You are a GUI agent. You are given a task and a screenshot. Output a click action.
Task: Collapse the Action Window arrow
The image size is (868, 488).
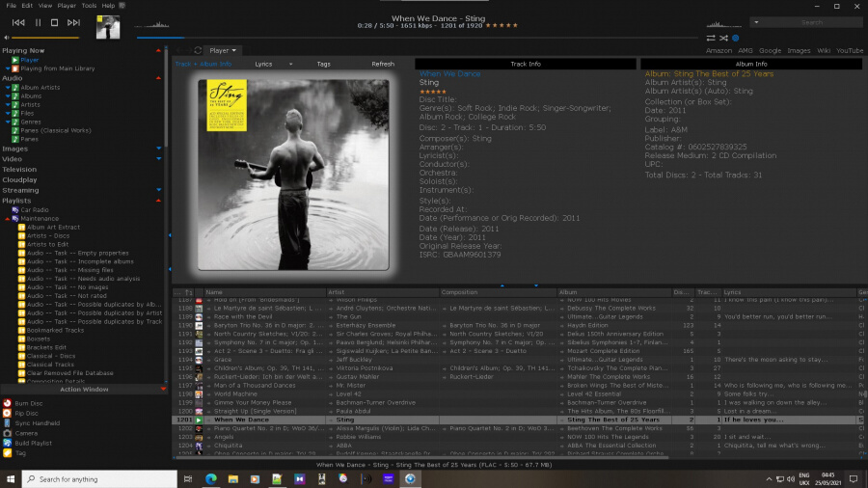(x=163, y=390)
